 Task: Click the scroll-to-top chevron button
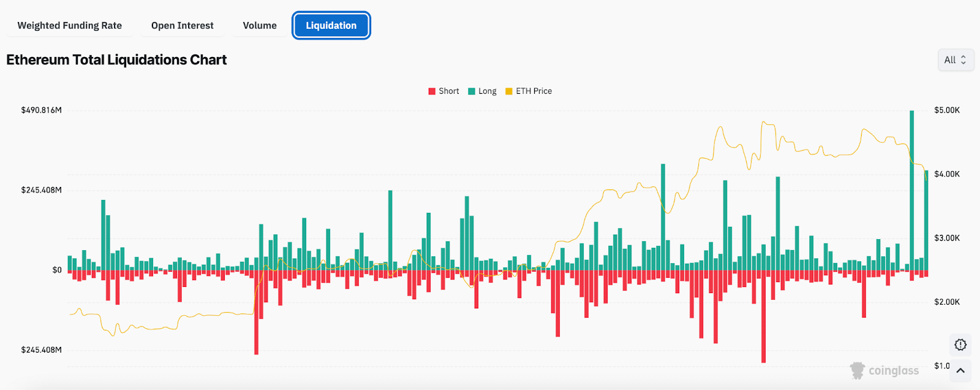pyautogui.click(x=960, y=370)
